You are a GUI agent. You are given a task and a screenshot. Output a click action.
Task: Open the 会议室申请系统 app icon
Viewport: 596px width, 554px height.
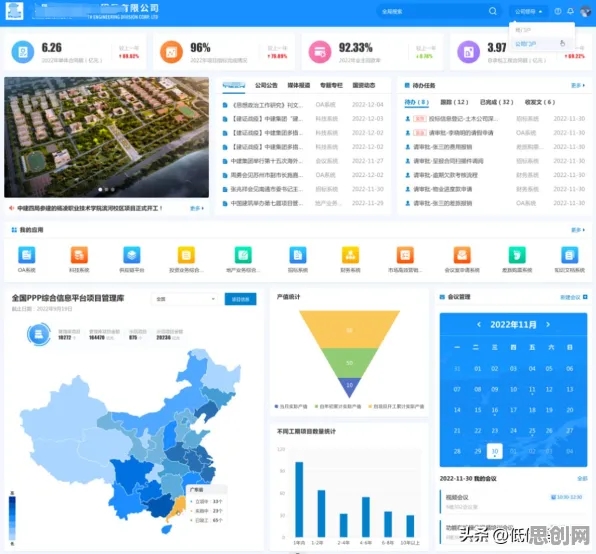pyautogui.click(x=462, y=255)
